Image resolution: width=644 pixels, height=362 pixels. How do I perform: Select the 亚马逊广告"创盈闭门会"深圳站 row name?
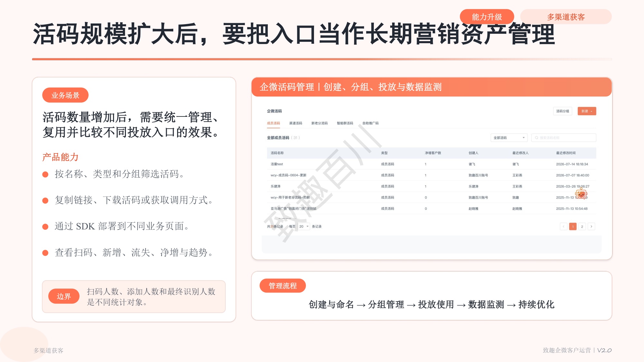point(293,209)
